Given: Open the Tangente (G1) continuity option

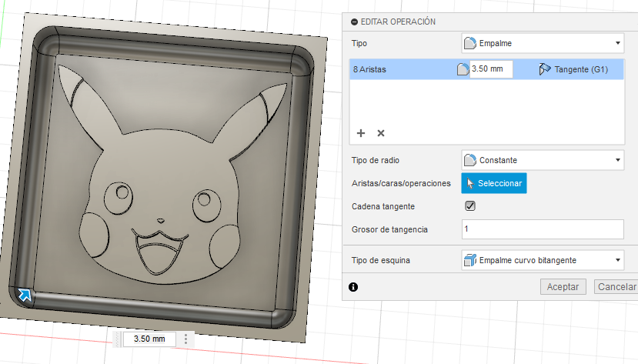Looking at the screenshot, I should pos(581,69).
